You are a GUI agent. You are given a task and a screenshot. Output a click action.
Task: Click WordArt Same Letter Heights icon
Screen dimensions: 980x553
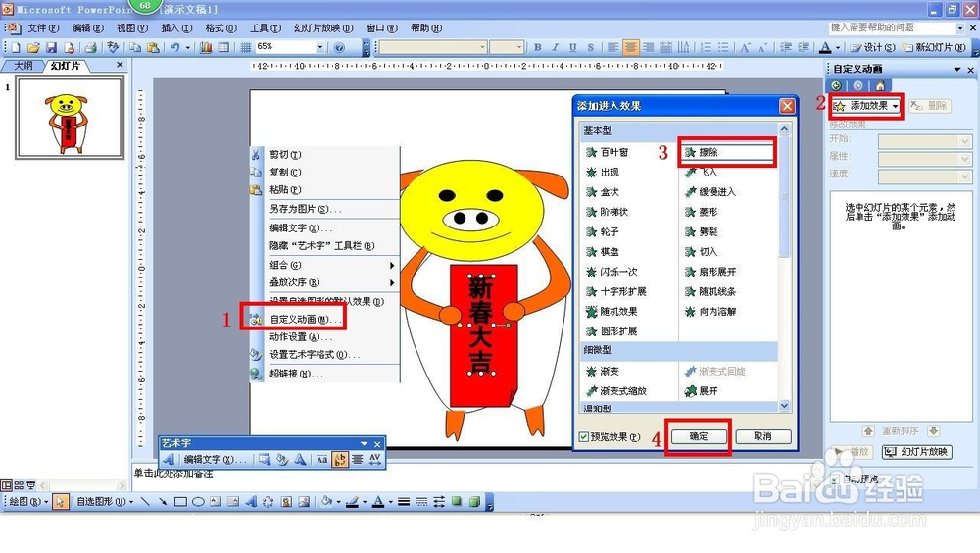pos(321,460)
